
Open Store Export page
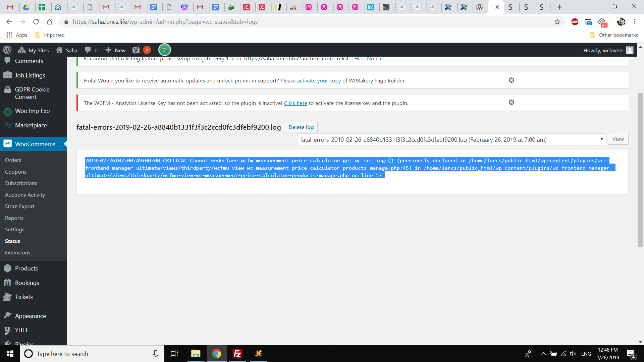20,206
